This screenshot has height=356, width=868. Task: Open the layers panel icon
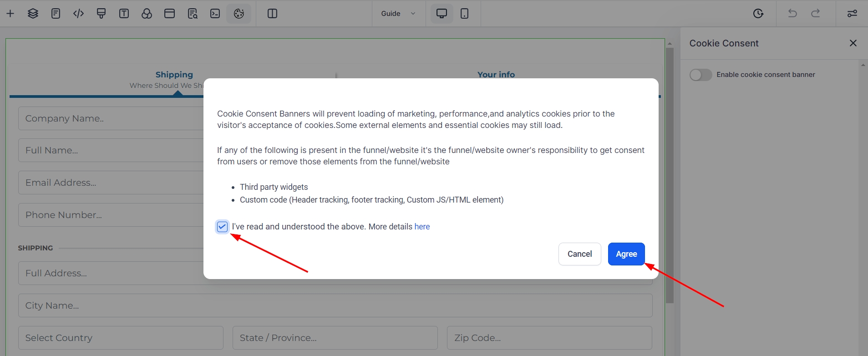point(33,14)
